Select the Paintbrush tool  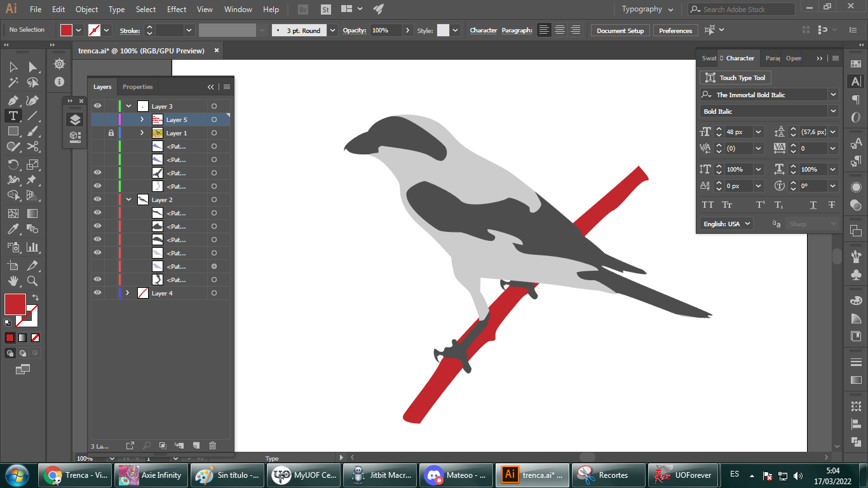coord(32,132)
